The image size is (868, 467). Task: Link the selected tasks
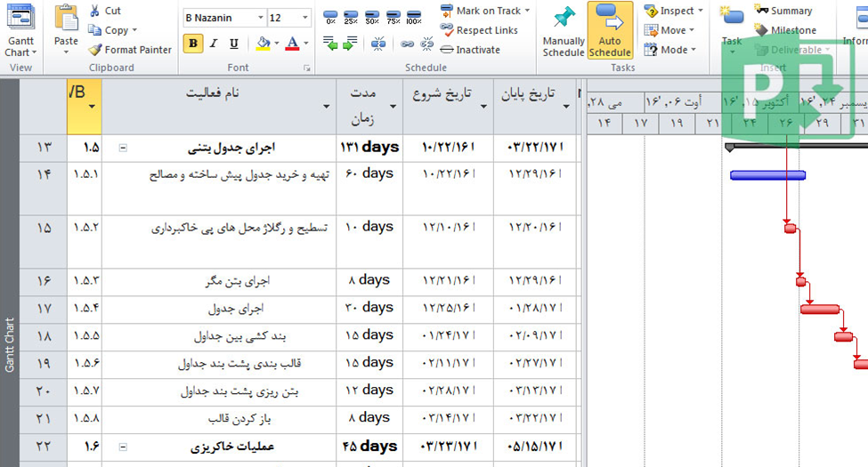click(x=407, y=44)
